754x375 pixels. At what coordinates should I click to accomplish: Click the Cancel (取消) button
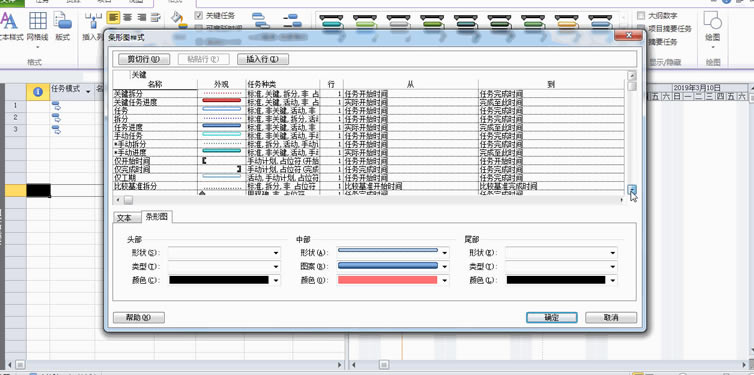coord(611,317)
